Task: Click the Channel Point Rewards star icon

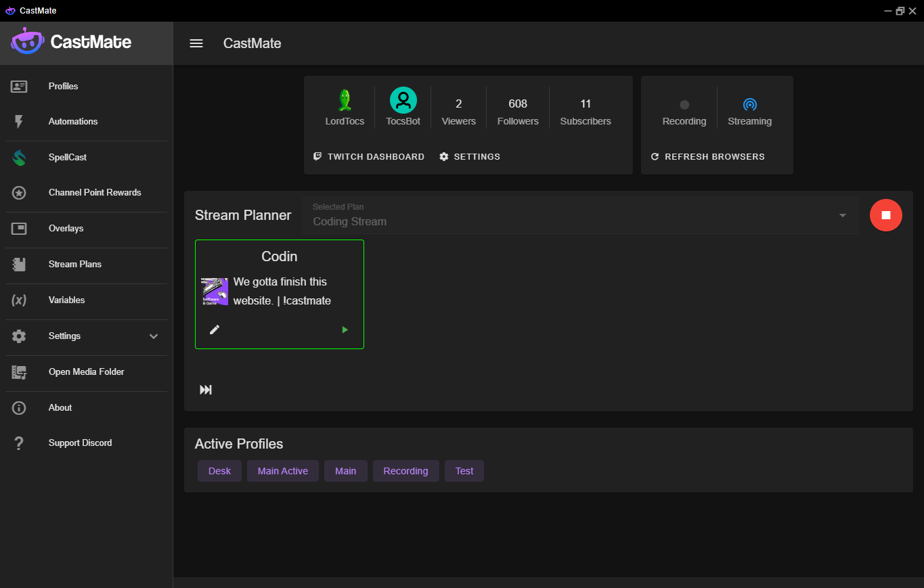Action: (19, 193)
